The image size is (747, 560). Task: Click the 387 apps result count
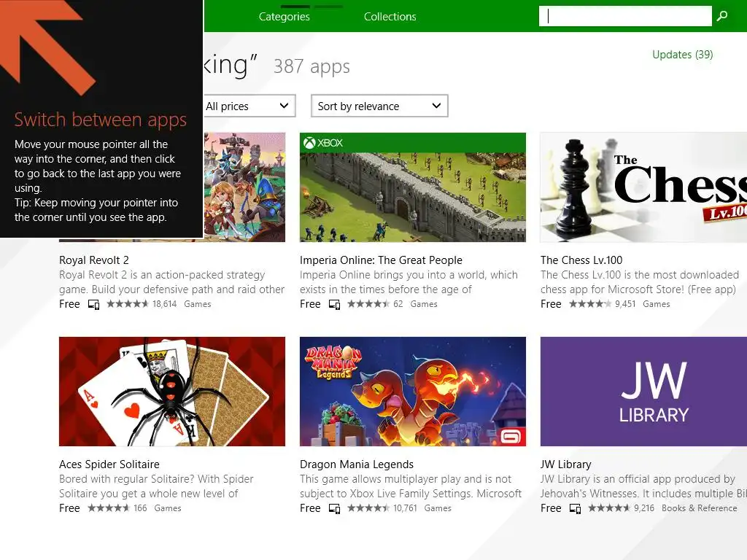311,66
